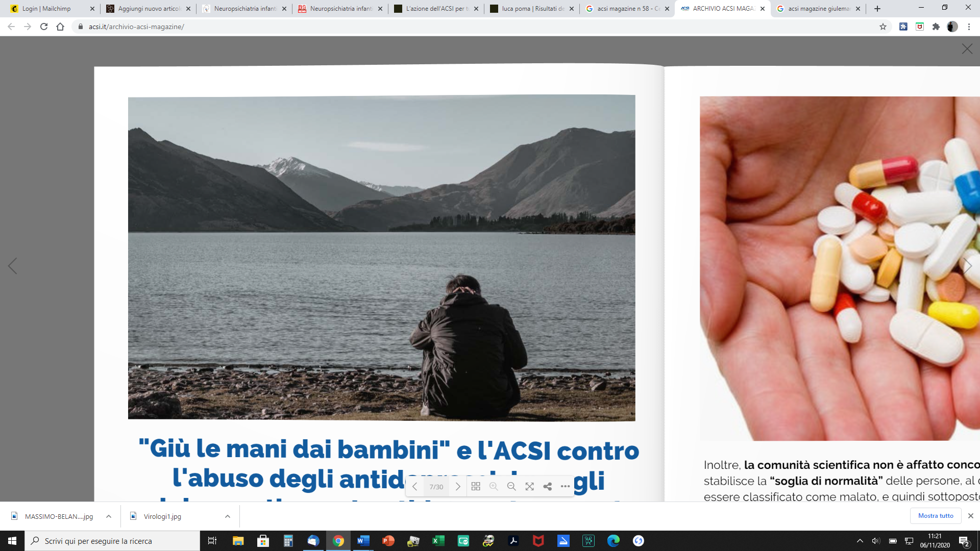The height and width of the screenshot is (551, 980).
Task: Zoom out of the magazine page
Action: pos(511,487)
